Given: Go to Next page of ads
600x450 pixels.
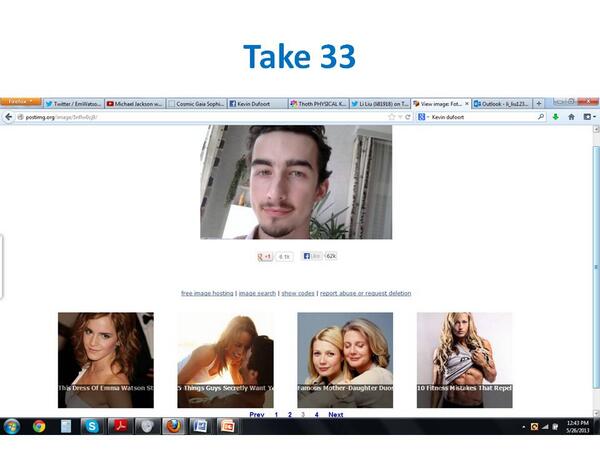Looking at the screenshot, I should (336, 414).
